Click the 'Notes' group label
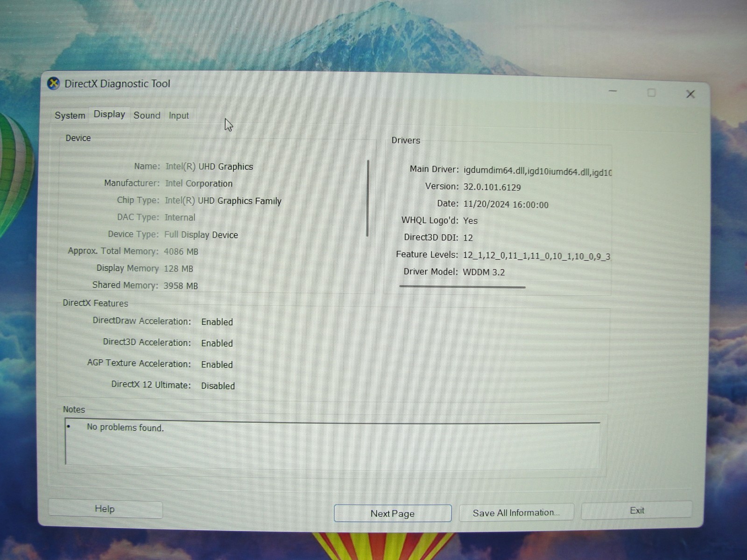This screenshot has height=560, width=747. 74,409
